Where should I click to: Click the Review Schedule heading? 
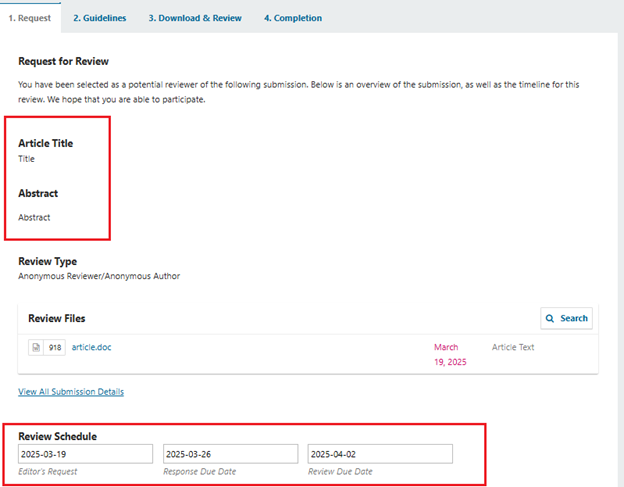tap(57, 436)
